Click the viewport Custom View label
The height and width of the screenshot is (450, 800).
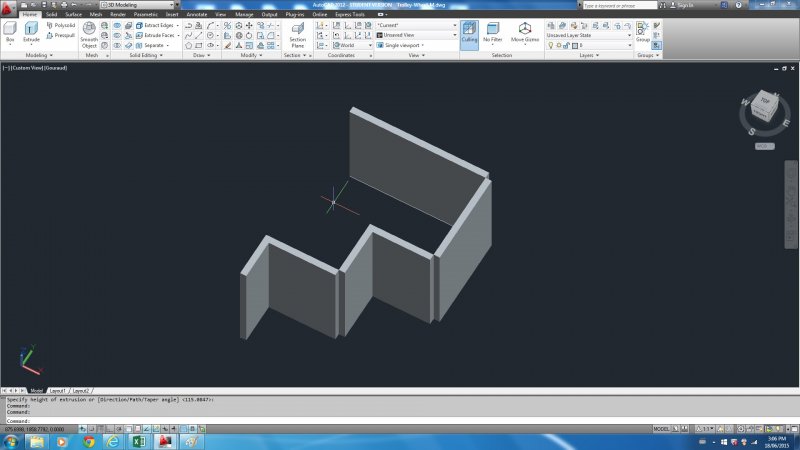point(28,68)
